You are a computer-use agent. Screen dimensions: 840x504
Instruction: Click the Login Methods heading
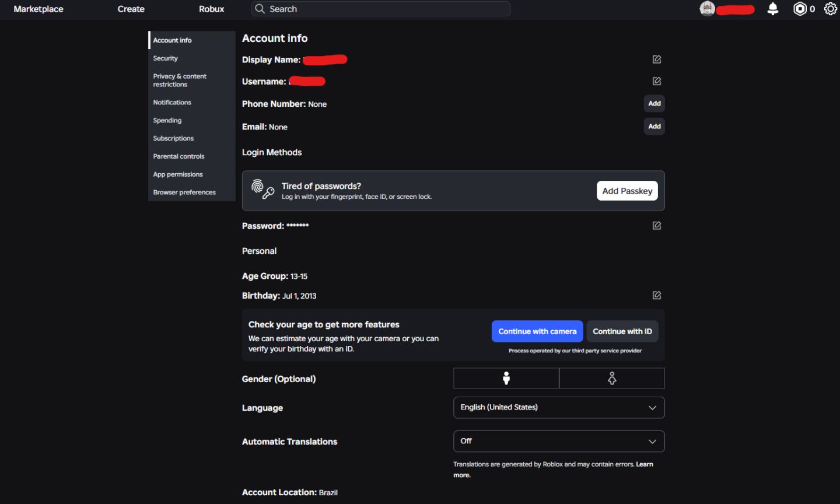point(272,152)
